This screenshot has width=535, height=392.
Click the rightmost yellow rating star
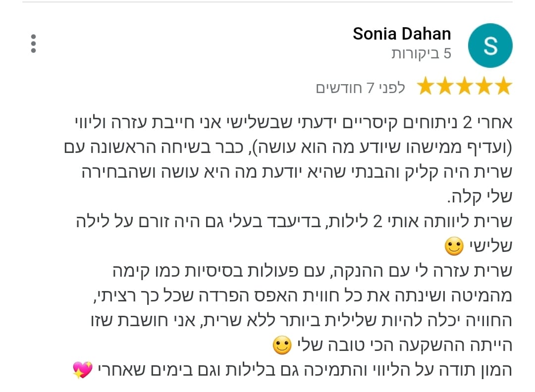point(503,87)
